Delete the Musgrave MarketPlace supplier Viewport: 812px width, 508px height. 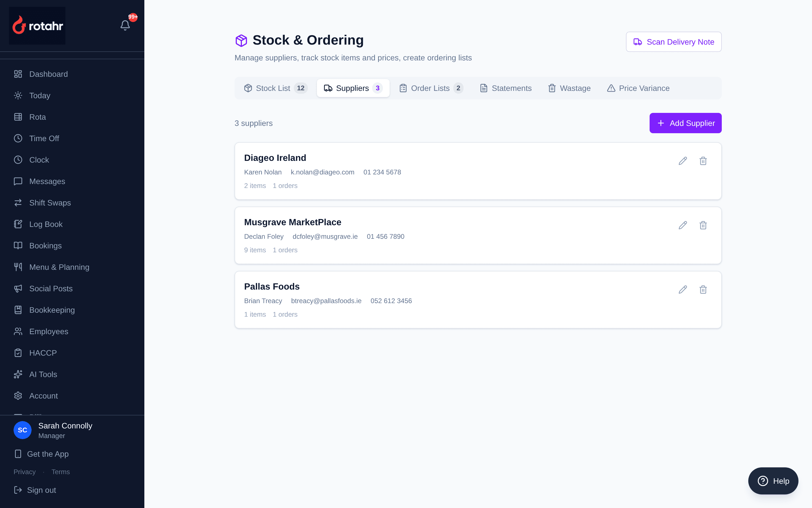pyautogui.click(x=703, y=225)
